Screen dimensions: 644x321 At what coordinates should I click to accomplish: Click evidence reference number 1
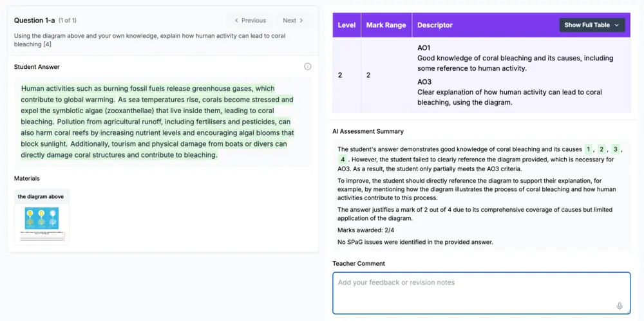589,149
